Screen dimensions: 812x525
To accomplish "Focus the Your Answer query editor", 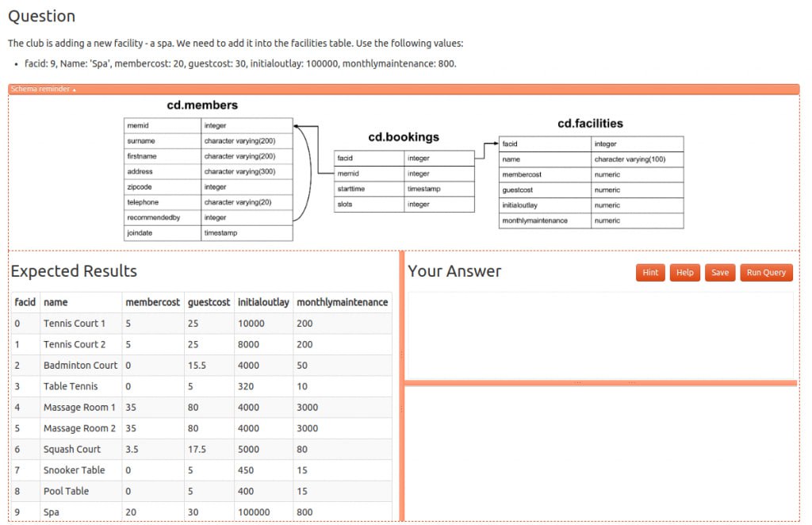I will click(599, 335).
